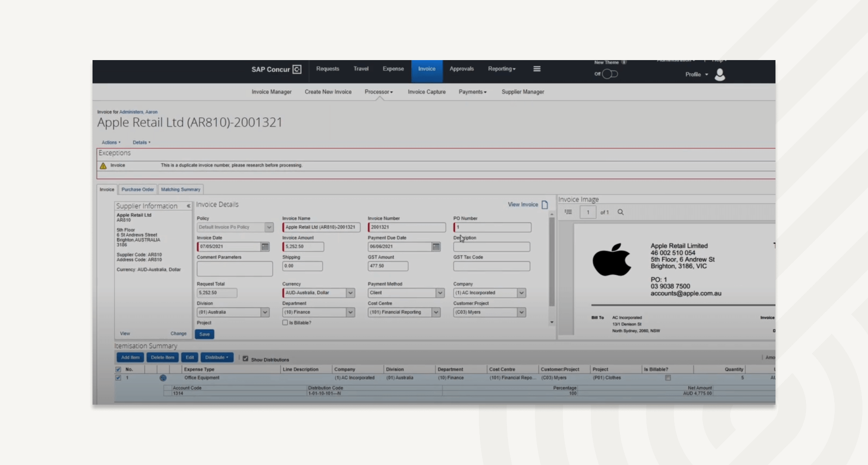Open the Profile dropdown
Screen dimensions: 868x465
pyautogui.click(x=696, y=74)
